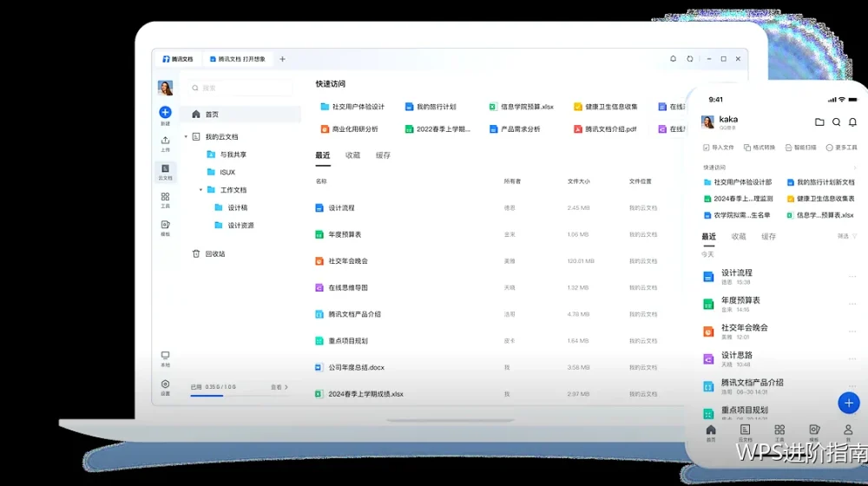Open 我的旅行计划 in laptop quick access

click(431, 107)
